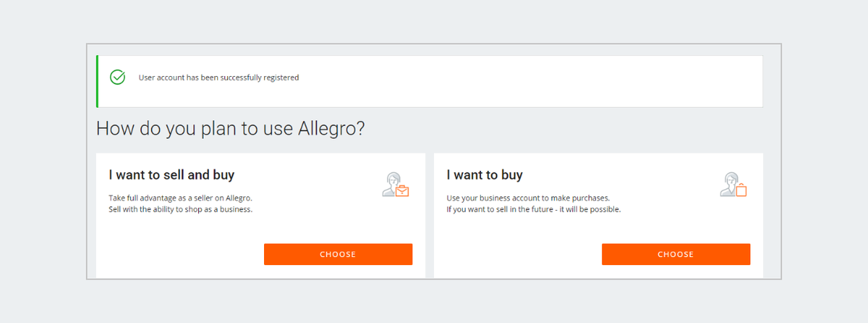
Task: Click 'Sell with the ability to shop' line
Action: 180,210
